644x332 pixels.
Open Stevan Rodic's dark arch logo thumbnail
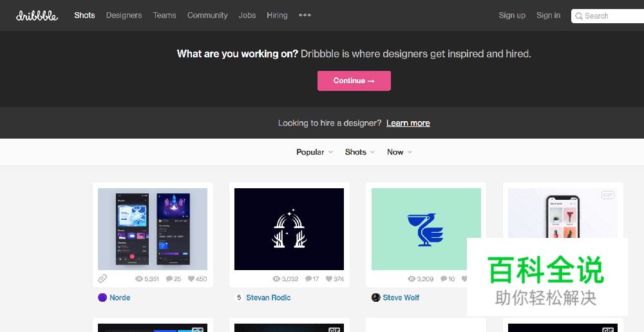pos(289,229)
